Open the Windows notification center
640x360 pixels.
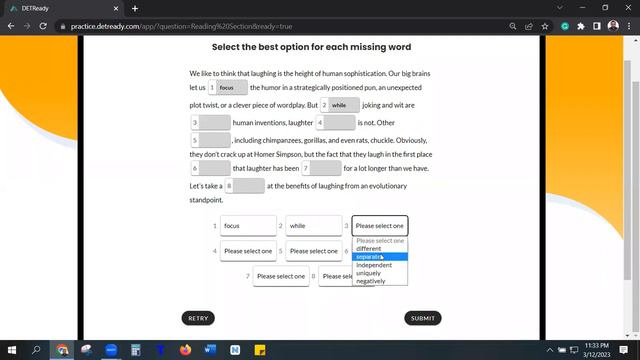623,350
